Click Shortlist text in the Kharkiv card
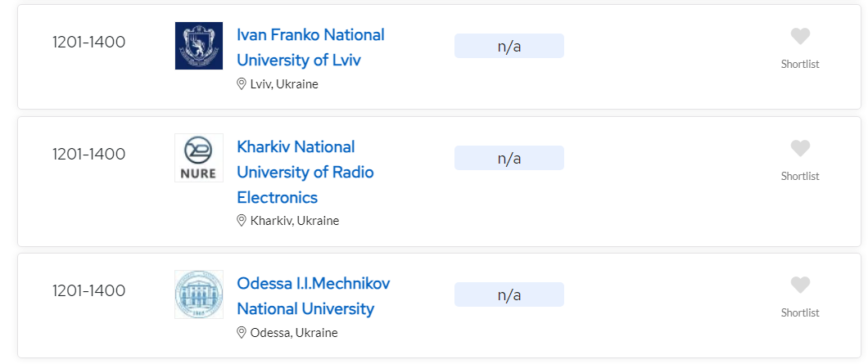 (800, 177)
